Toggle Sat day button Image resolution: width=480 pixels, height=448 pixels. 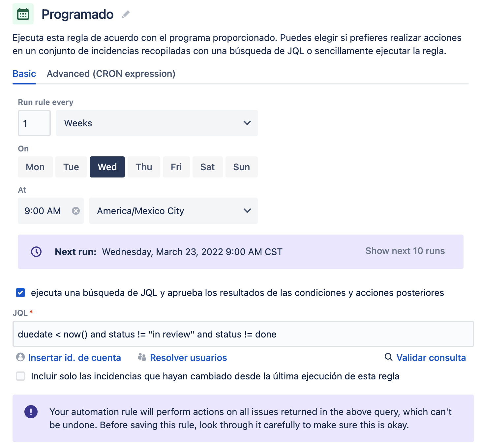(x=208, y=167)
